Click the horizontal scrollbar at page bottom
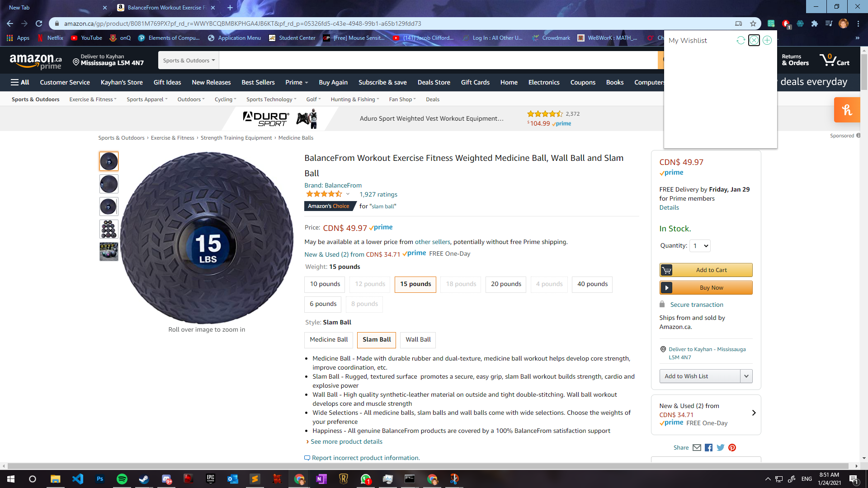 click(428, 466)
